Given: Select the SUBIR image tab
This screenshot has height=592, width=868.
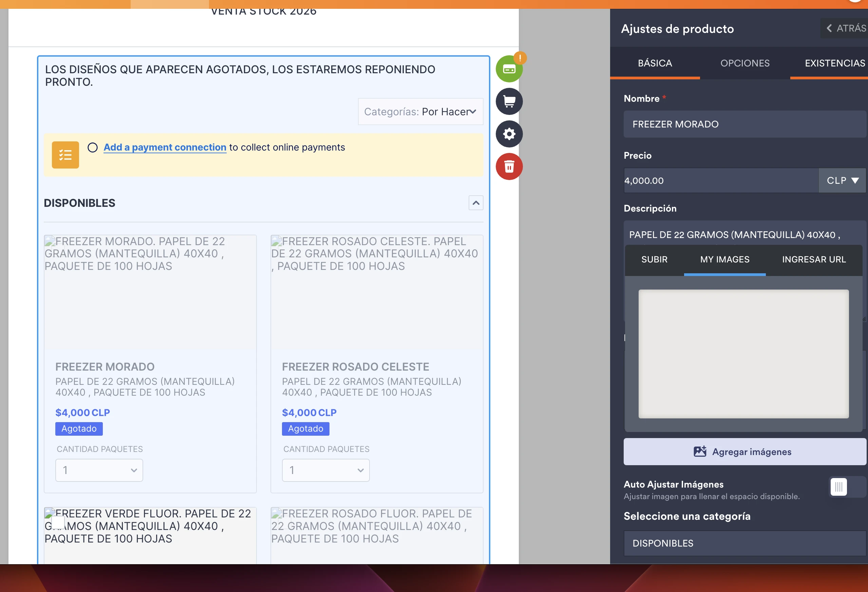Looking at the screenshot, I should [x=654, y=259].
